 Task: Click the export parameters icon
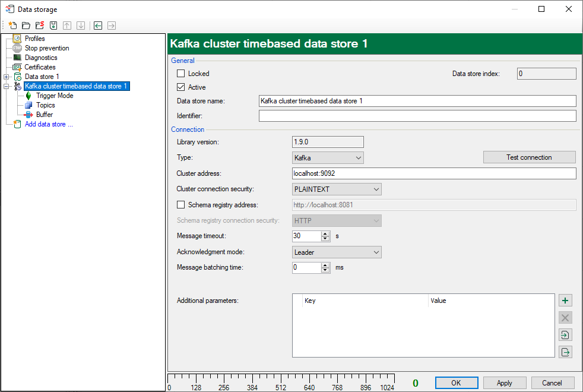coord(565,352)
